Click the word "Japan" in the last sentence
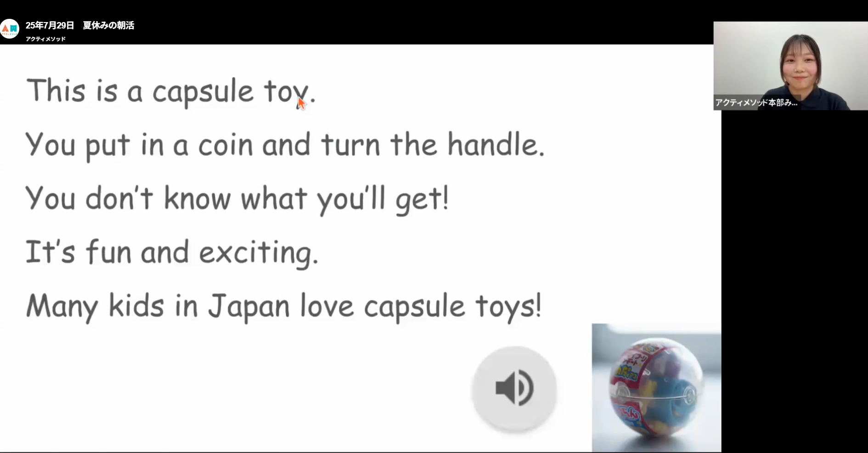 pos(249,307)
